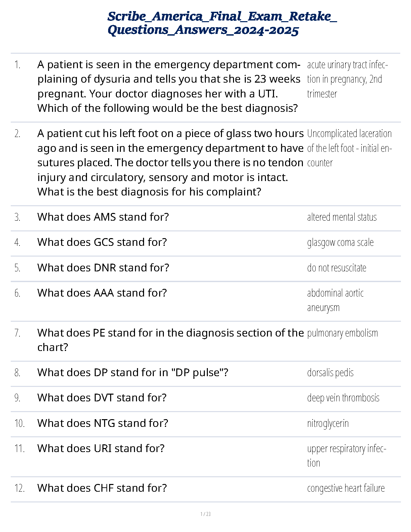
Task: Click question 1 about dysuria in pregnancy
Action: point(169,86)
